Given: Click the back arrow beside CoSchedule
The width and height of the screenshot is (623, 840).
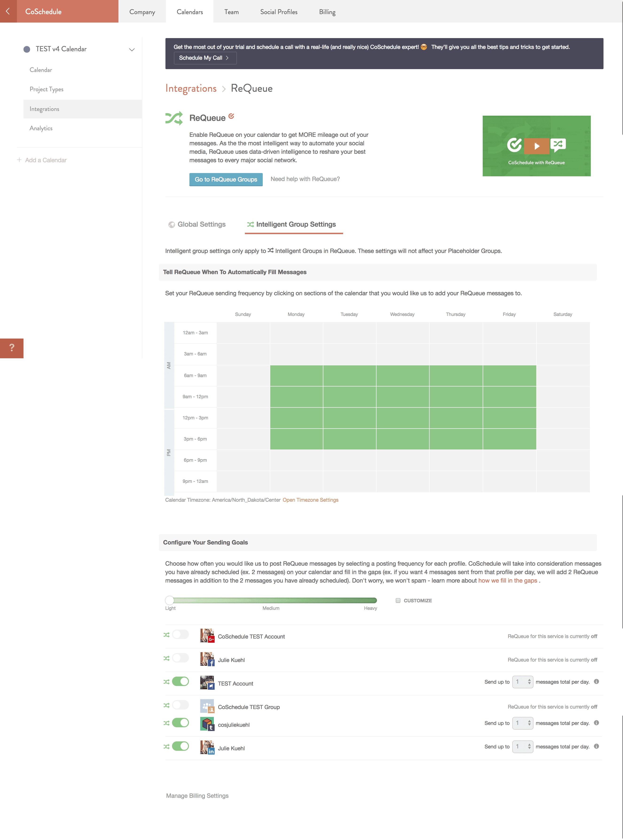Looking at the screenshot, I should 8,11.
